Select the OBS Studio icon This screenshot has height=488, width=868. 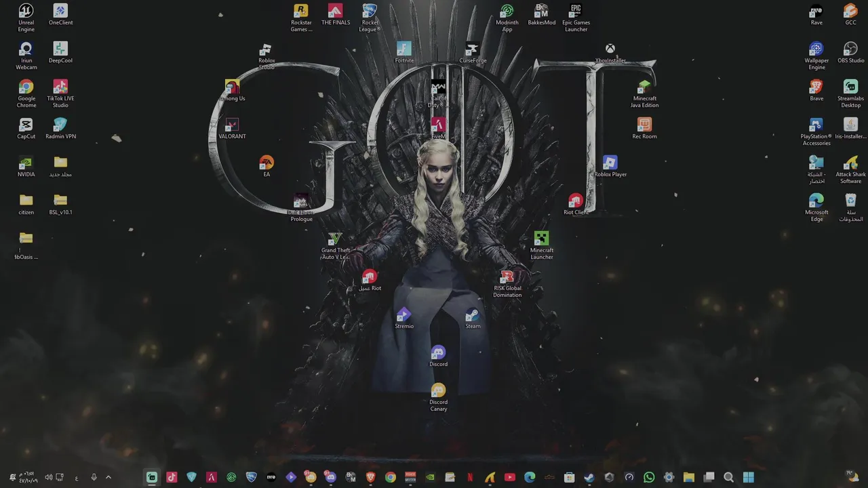point(850,52)
